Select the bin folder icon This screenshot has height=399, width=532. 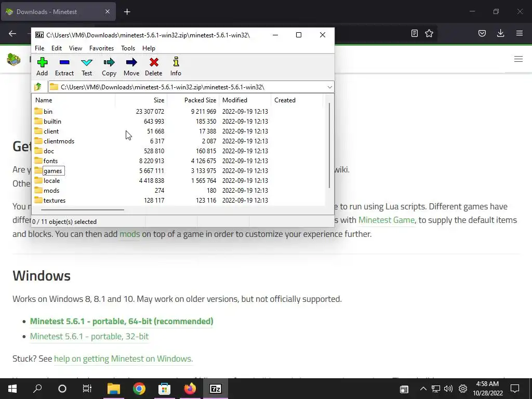point(38,111)
